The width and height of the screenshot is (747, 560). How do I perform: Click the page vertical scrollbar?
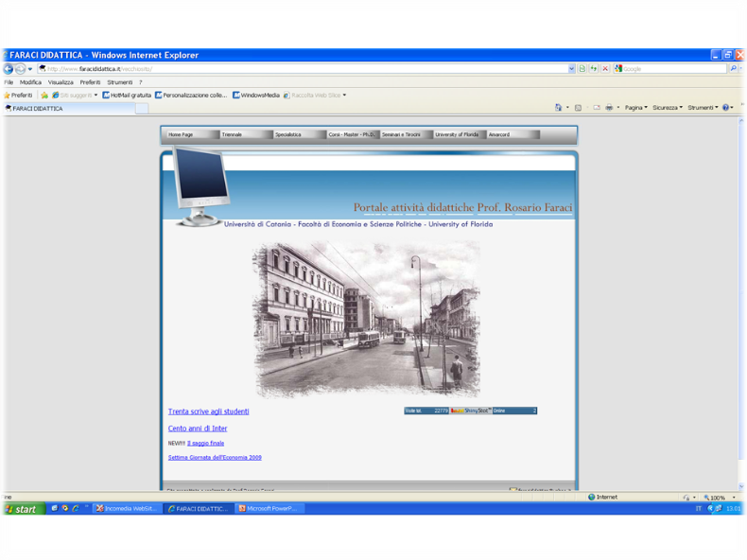pos(740,304)
